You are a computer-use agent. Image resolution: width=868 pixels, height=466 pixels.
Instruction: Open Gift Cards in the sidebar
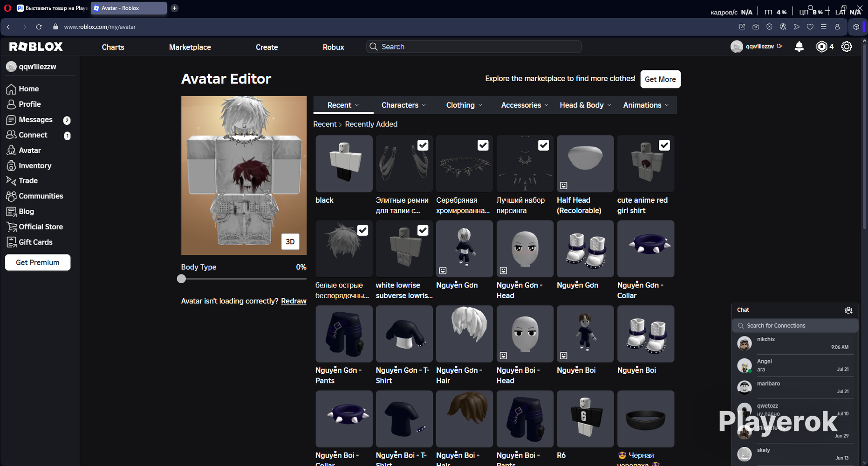[x=29, y=242]
